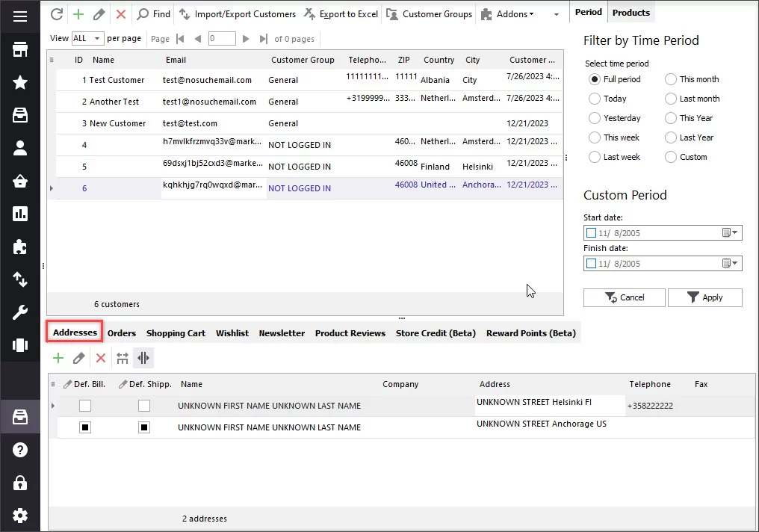Add a new customer with plus icon
The height and width of the screenshot is (532, 759).
(78, 14)
